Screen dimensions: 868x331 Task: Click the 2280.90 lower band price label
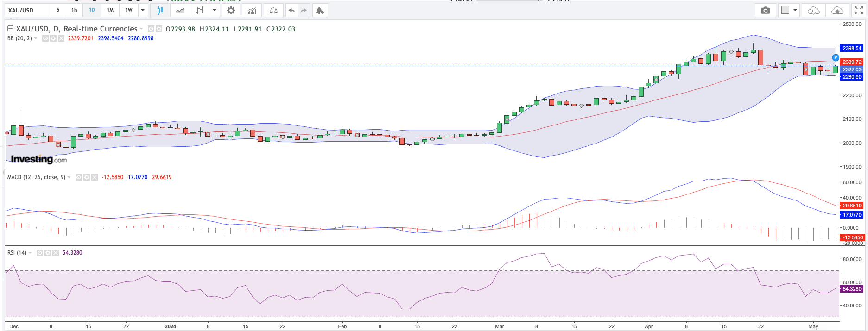[x=852, y=77]
